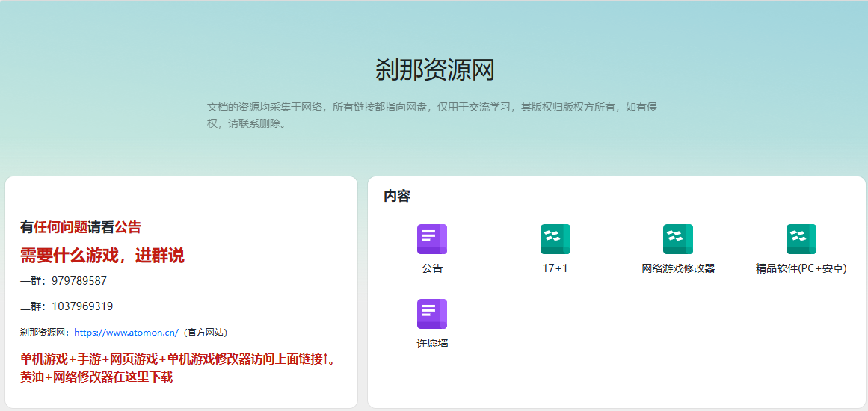Click the 许愿墙 label text
868x411 pixels.
tap(432, 344)
